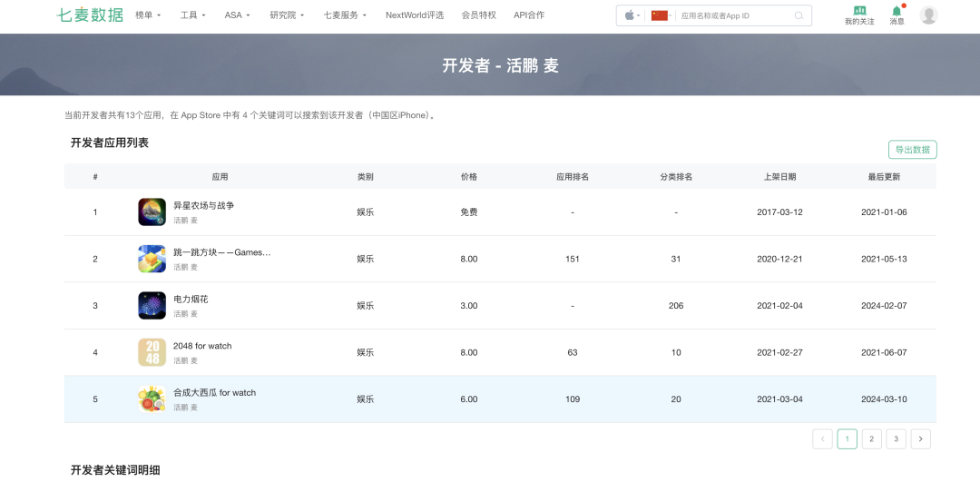Click release date 2020-12-21
Screen dimensions: 980x482
click(x=780, y=259)
